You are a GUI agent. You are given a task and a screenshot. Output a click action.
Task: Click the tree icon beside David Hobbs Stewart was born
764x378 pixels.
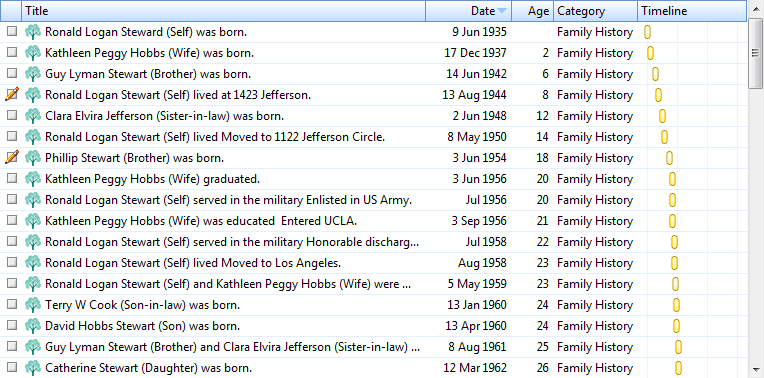33,325
